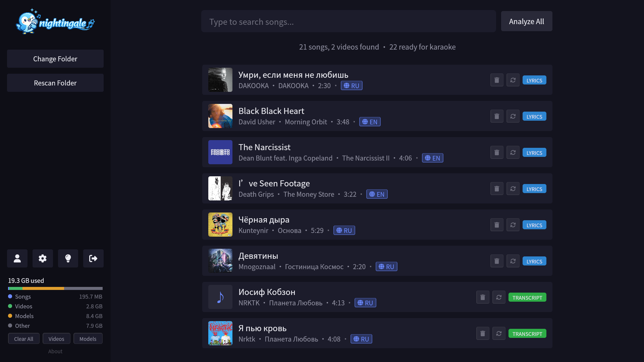Image resolution: width=644 pixels, height=362 pixels.
Task: Switch to the Models filter
Action: click(88, 339)
